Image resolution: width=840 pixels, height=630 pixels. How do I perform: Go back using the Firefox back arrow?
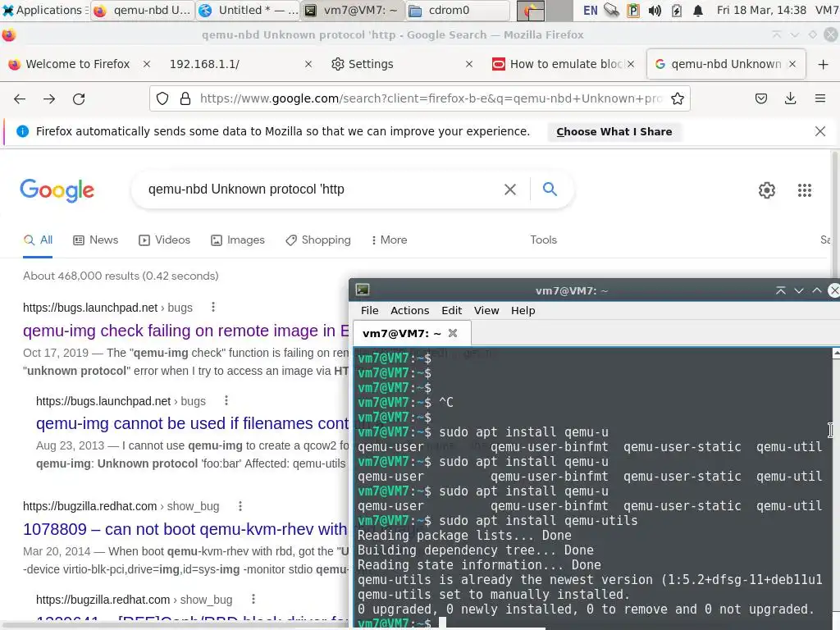coord(20,98)
